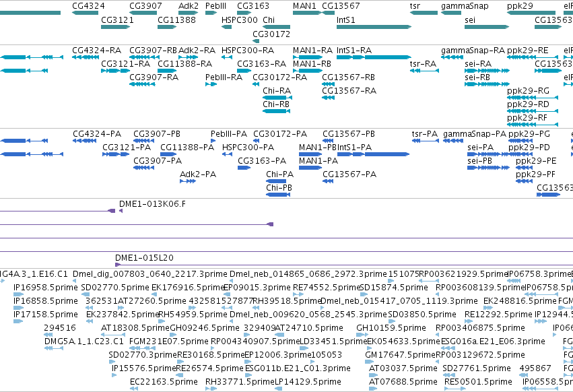The width and height of the screenshot is (573, 392).
Task: Click the CG4324 gene label
Action: pos(88,6)
